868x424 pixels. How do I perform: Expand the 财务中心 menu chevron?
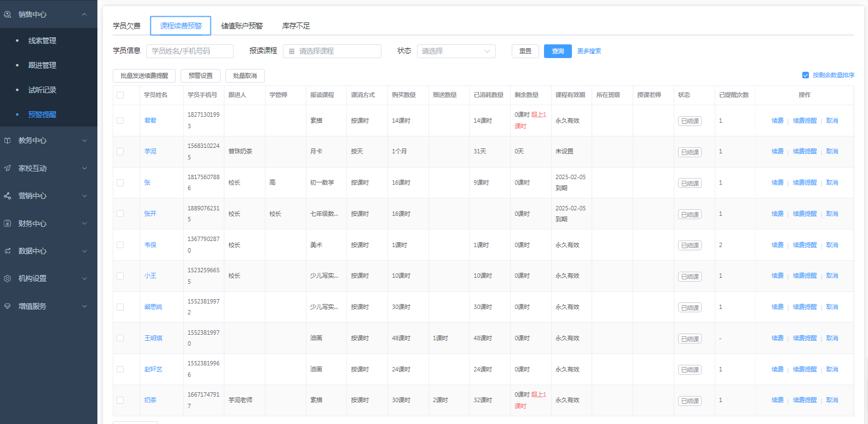[84, 224]
